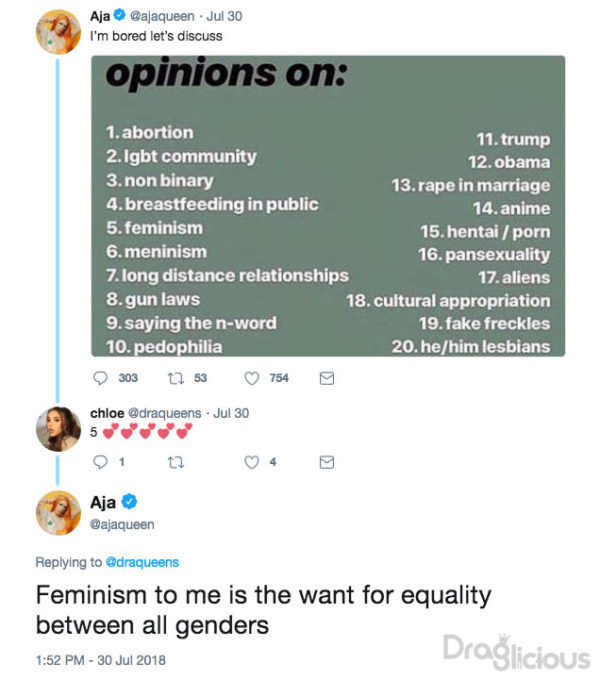Click the Jul 30 date on chloe's tweet
600x680 pixels.
click(x=231, y=413)
